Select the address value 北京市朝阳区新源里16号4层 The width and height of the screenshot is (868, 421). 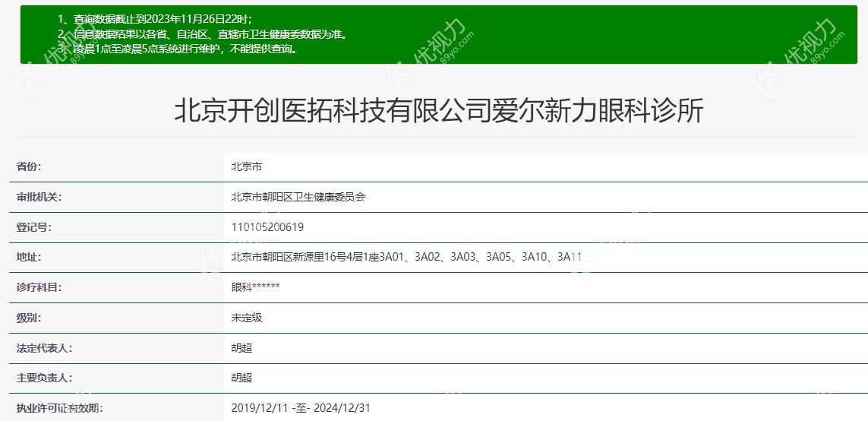[x=406, y=257]
